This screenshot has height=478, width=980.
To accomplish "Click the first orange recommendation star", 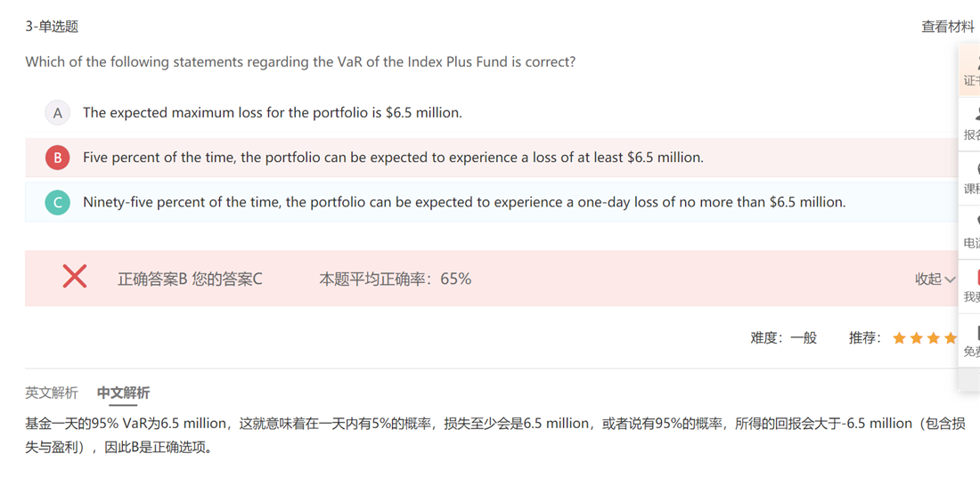I will (899, 338).
